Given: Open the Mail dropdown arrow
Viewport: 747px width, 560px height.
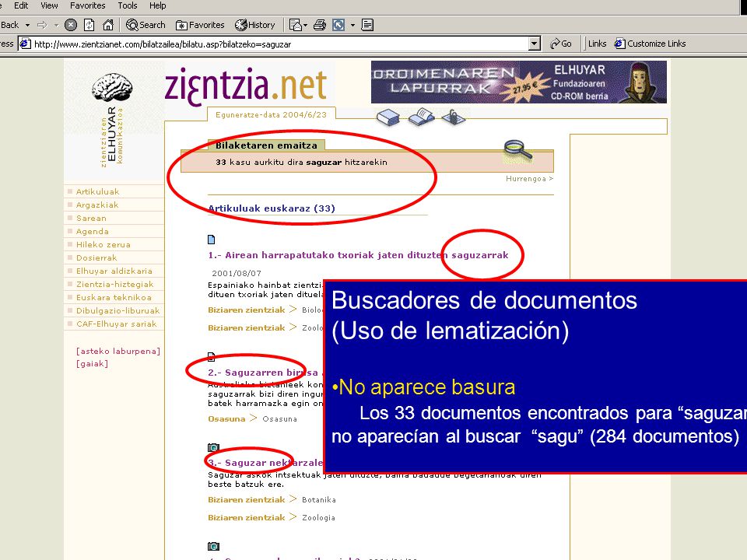Looking at the screenshot, I should 305,25.
